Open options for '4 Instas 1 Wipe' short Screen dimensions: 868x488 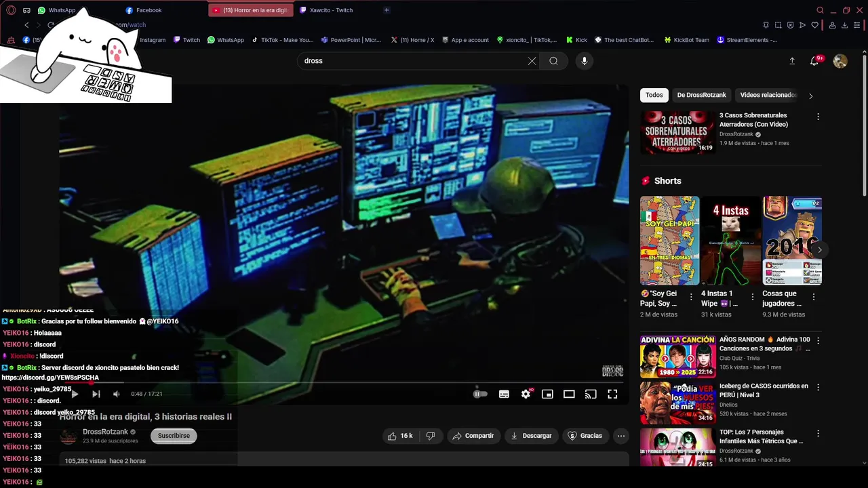pos(752,297)
